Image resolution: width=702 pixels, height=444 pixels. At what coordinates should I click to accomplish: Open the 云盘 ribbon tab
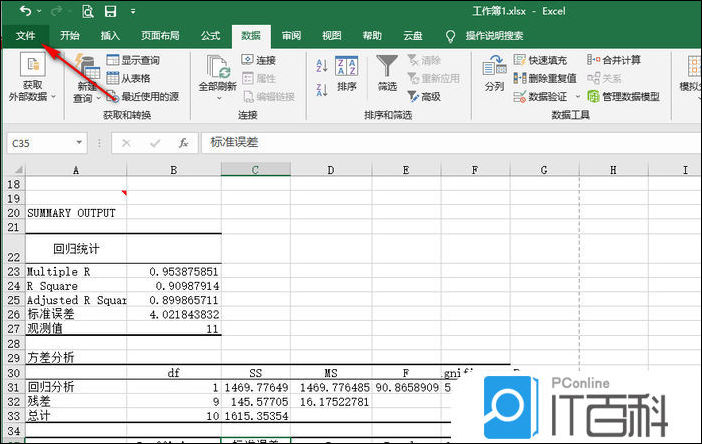coord(412,35)
